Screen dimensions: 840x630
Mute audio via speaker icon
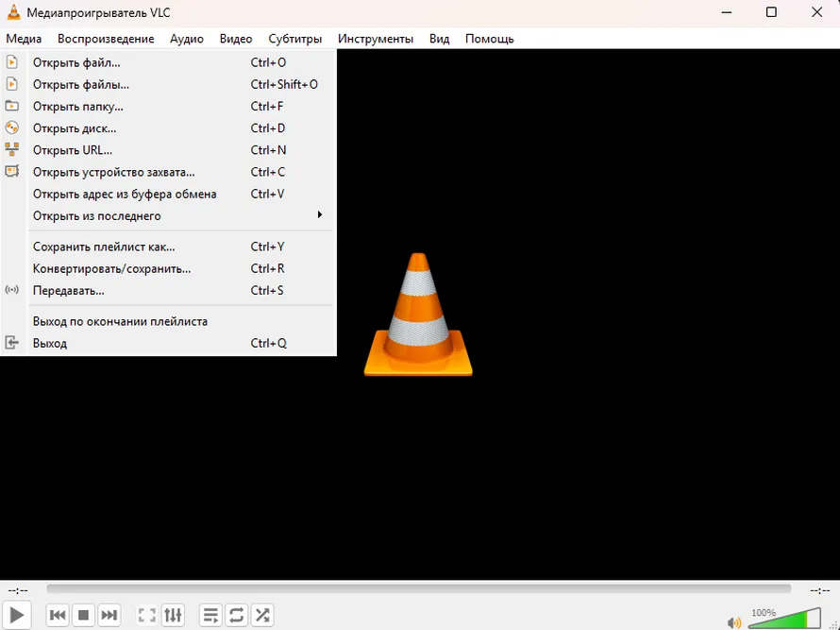(x=734, y=621)
